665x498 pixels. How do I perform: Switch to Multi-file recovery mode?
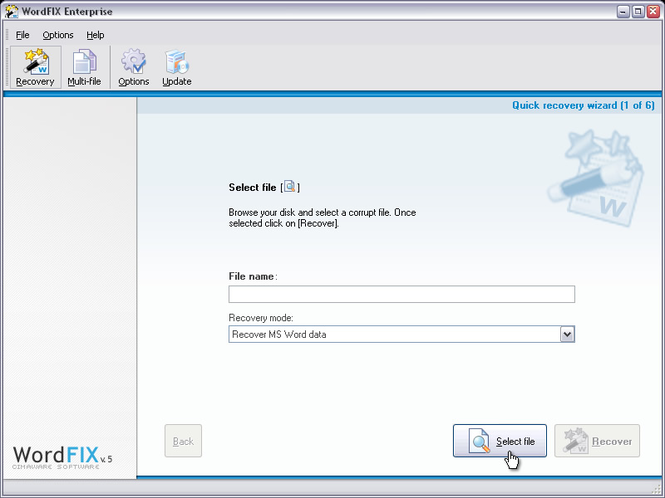point(84,67)
